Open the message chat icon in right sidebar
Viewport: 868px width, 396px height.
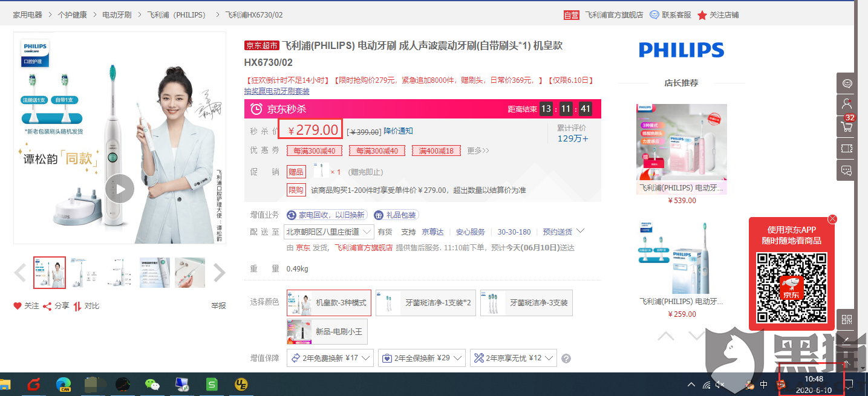tap(847, 170)
